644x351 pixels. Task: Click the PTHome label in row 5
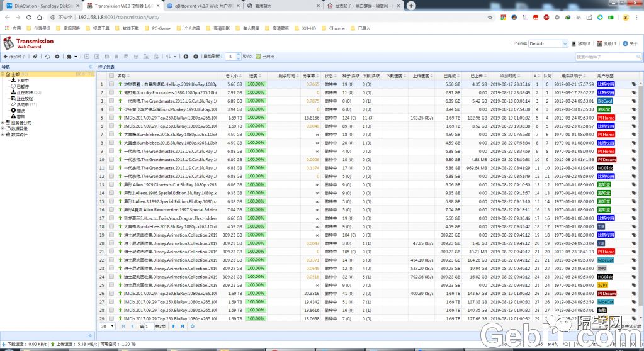tap(606, 118)
